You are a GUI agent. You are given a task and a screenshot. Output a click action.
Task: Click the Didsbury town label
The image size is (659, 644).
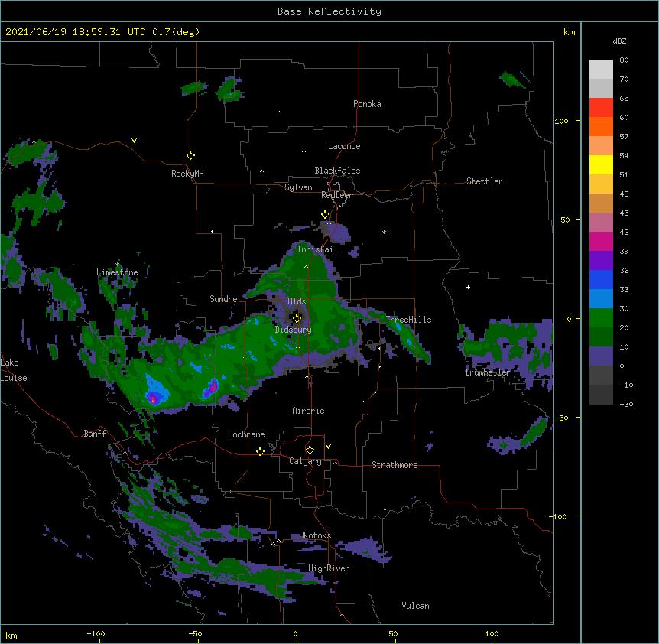294,330
